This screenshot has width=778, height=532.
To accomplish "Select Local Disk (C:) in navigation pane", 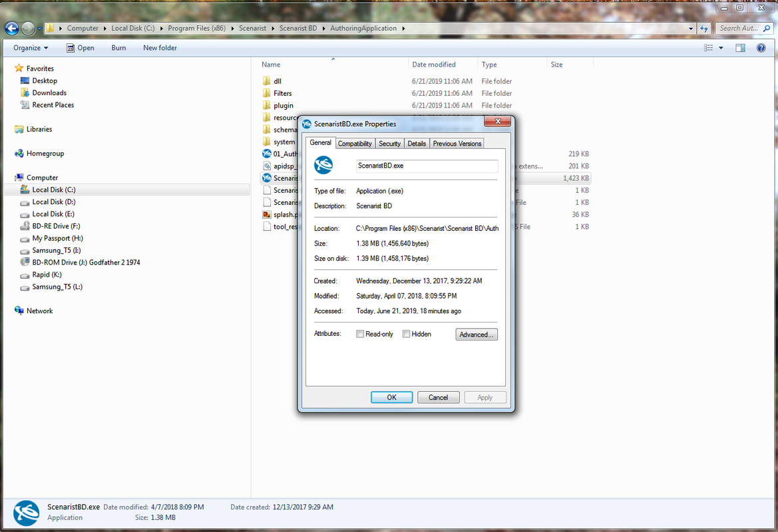I will tap(127, 190).
